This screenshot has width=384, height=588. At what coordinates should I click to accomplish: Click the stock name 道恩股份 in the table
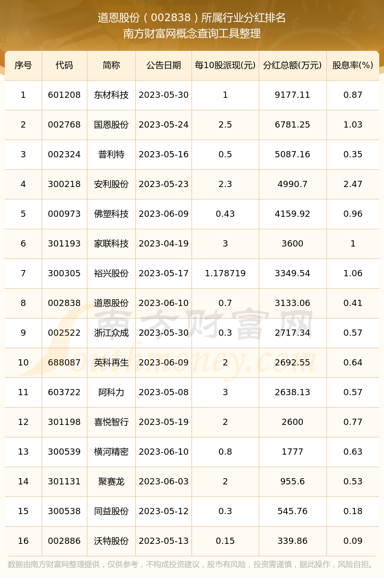pos(111,303)
